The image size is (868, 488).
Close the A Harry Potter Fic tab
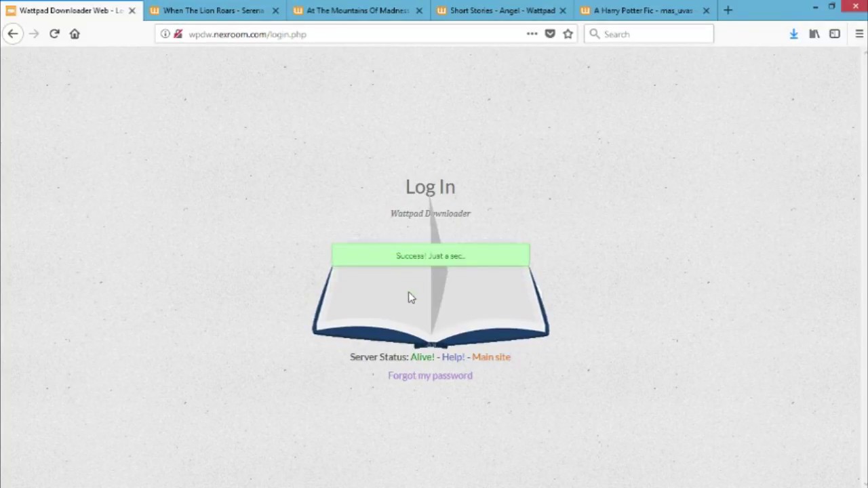[x=706, y=11]
